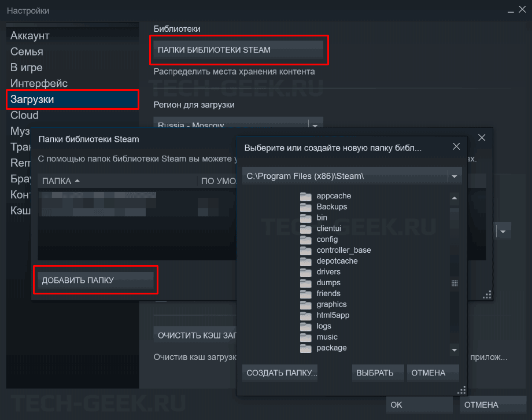This screenshot has height=420, width=532.
Task: Open the Cloud settings section
Action: 24,115
